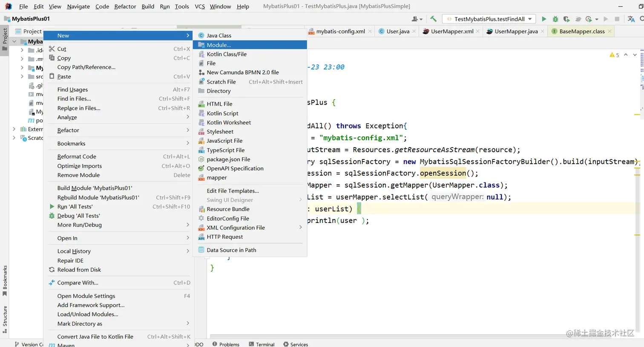This screenshot has width=644, height=347.
Task: Create a new File from the submenu
Action: pyautogui.click(x=250, y=63)
